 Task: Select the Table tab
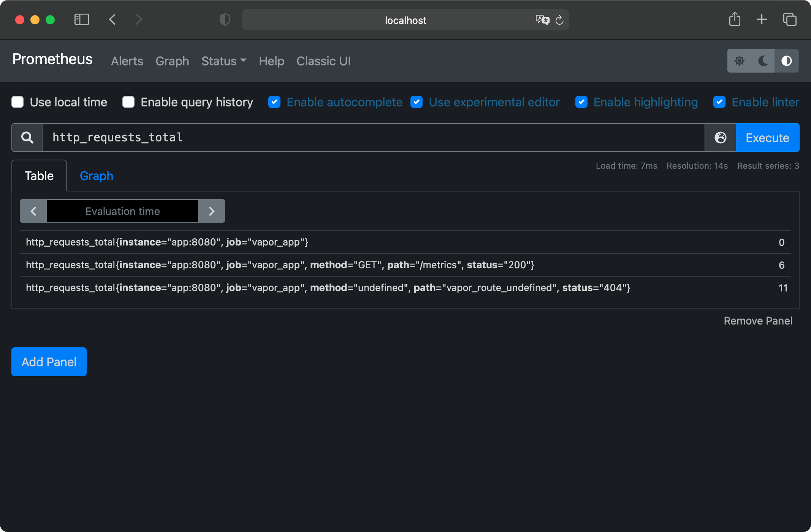click(x=39, y=176)
